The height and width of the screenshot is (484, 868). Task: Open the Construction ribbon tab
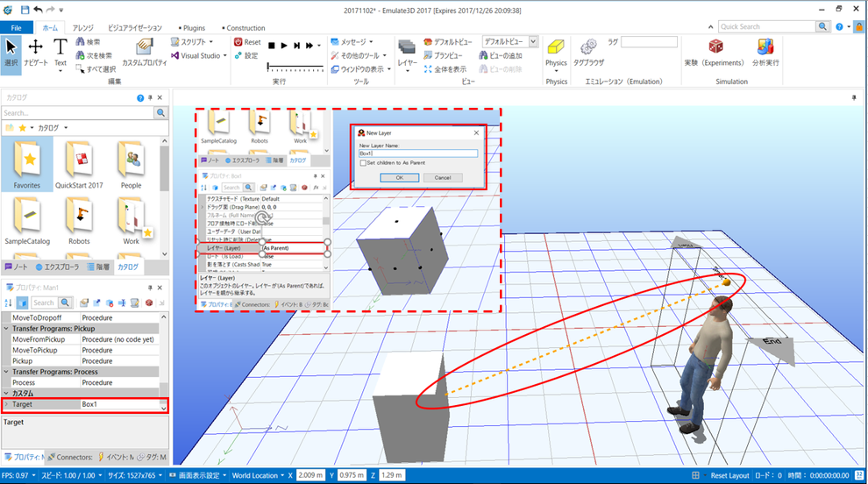pyautogui.click(x=244, y=28)
